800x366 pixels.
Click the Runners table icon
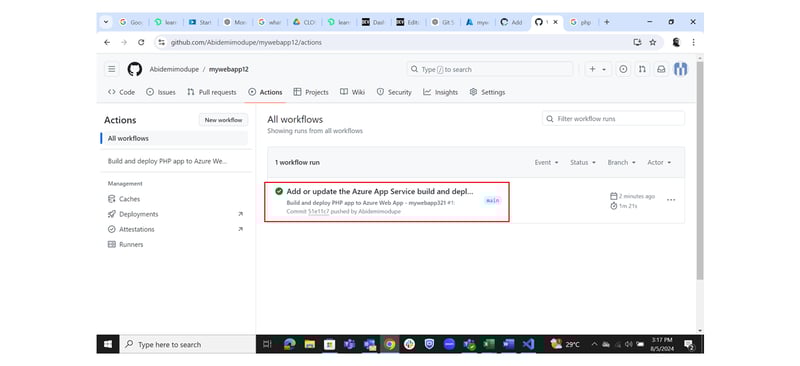click(112, 245)
